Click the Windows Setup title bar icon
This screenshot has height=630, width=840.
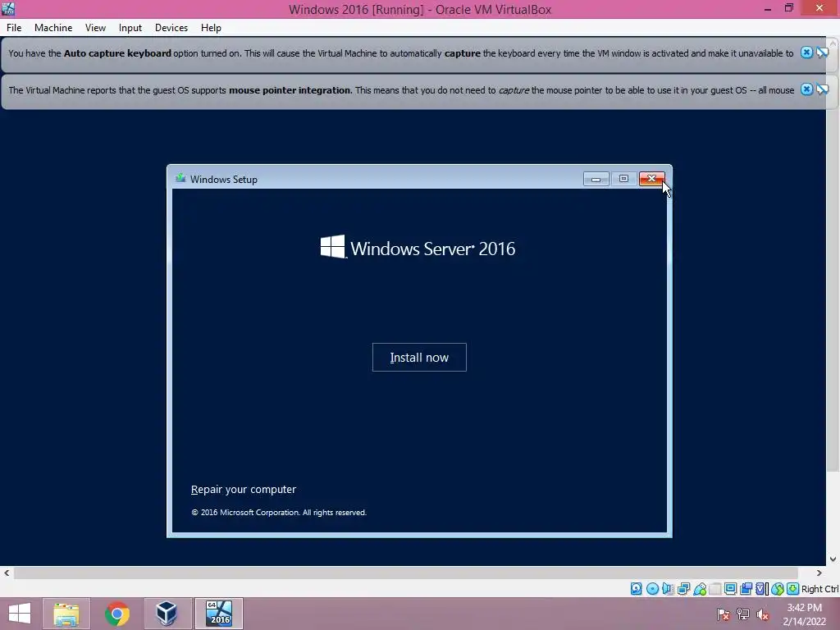(180, 178)
